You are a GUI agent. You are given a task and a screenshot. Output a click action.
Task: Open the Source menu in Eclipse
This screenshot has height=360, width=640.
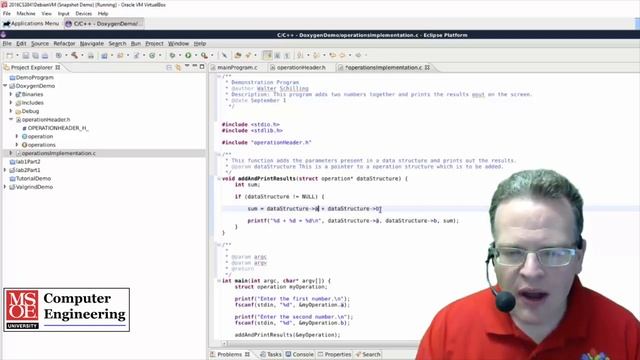(40, 43)
